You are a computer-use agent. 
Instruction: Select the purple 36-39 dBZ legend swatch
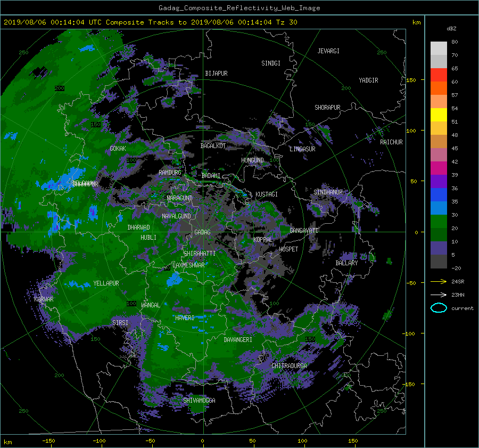coord(439,181)
